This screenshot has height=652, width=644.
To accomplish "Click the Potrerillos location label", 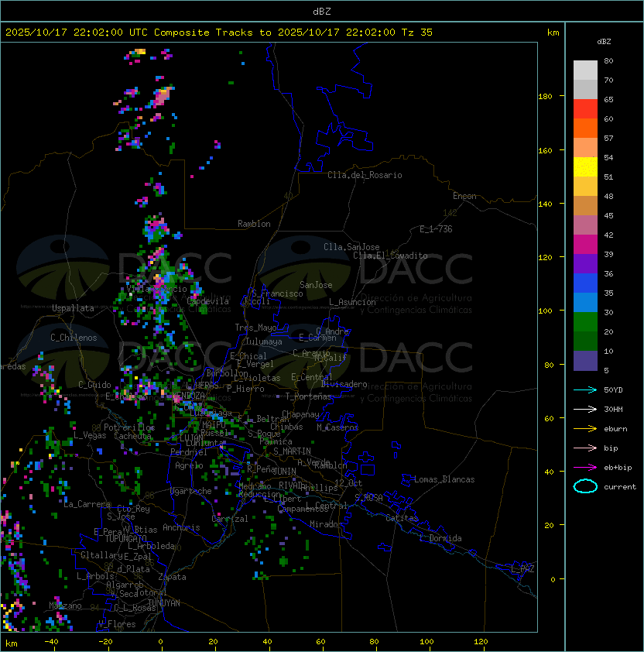I will [129, 427].
